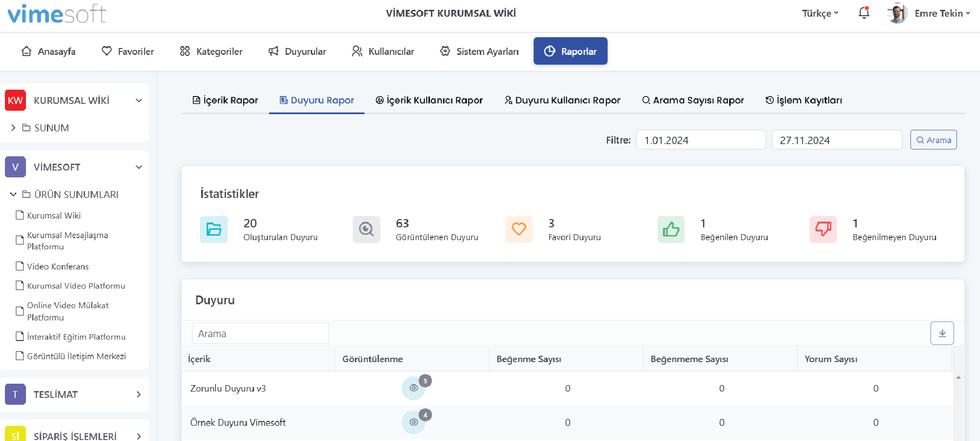
Task: Go to Anasayfa
Action: 49,51
